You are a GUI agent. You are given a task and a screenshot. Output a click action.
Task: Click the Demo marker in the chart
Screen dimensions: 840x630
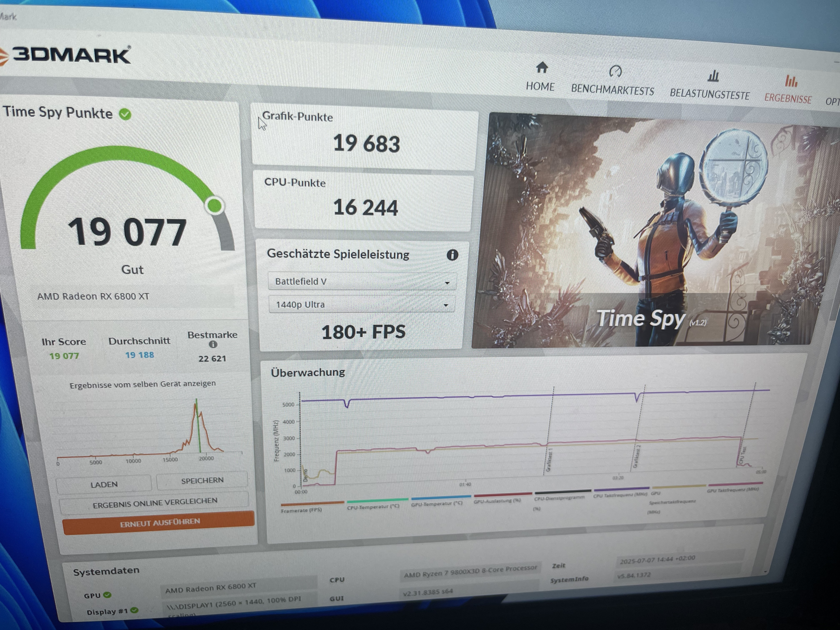tap(305, 475)
